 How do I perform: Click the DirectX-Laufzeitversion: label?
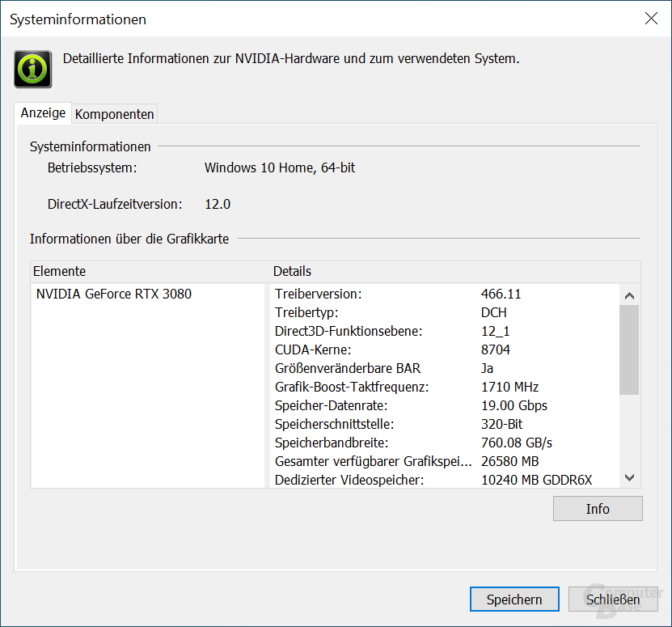[x=115, y=204]
